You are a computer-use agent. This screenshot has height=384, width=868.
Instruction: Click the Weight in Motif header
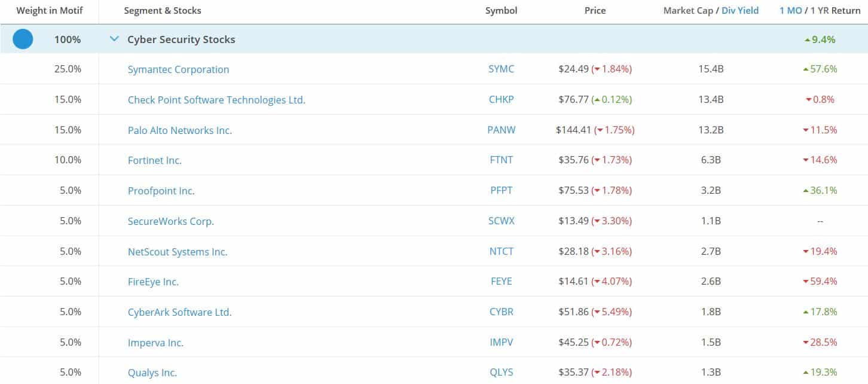click(x=50, y=11)
